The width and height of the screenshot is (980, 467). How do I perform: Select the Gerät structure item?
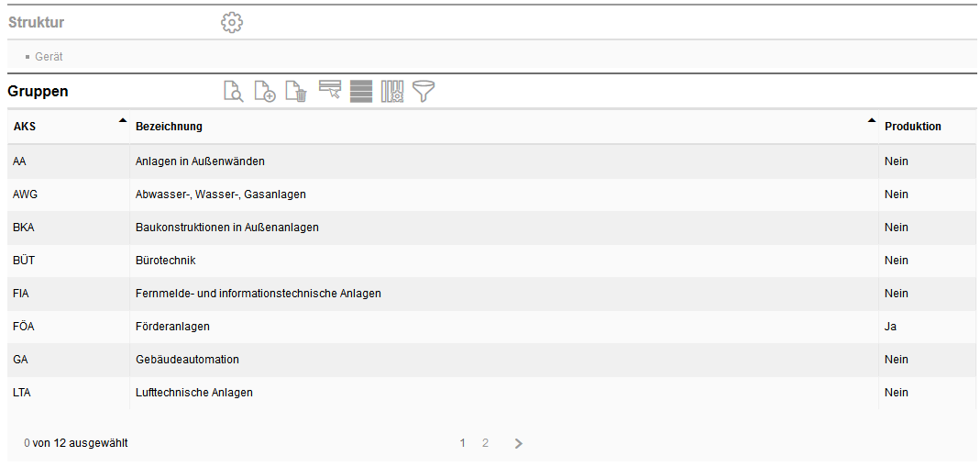point(49,56)
